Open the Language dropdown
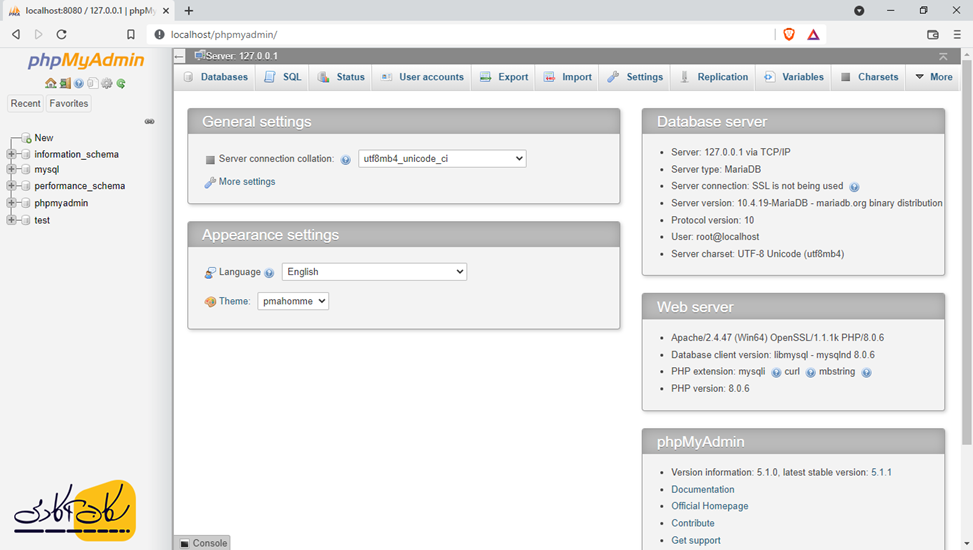The image size is (973, 550). point(374,272)
